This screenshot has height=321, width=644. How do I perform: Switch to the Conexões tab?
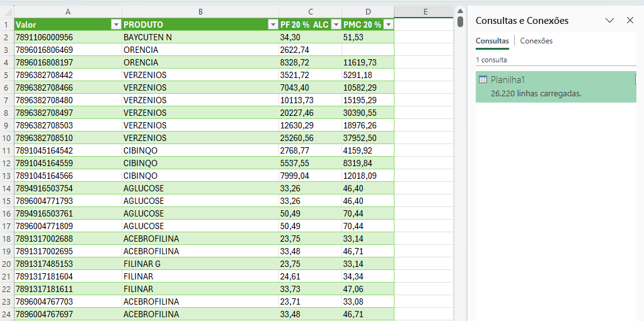536,41
